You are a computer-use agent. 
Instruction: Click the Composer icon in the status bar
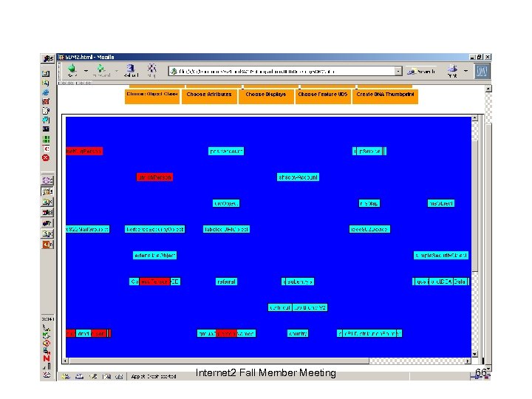click(93, 376)
